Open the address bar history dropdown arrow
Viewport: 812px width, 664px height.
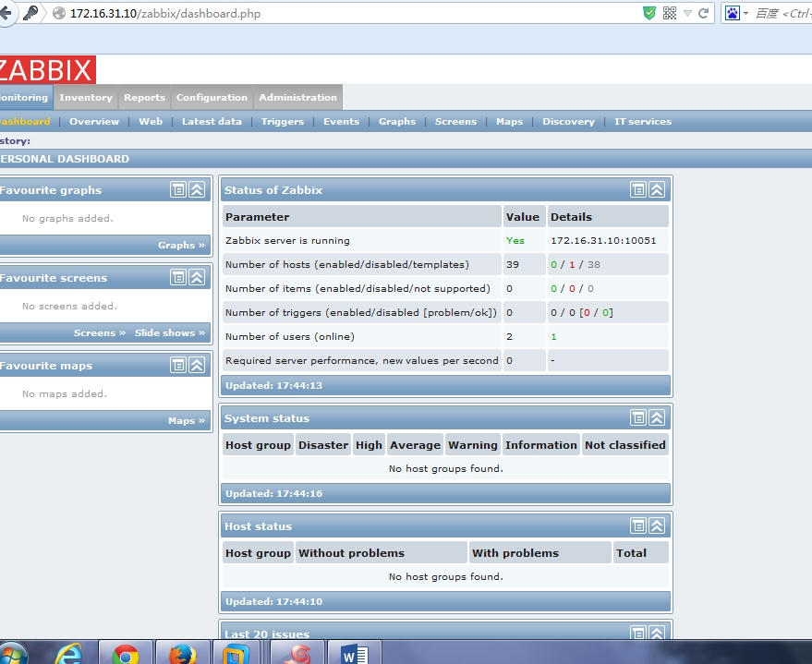[687, 14]
